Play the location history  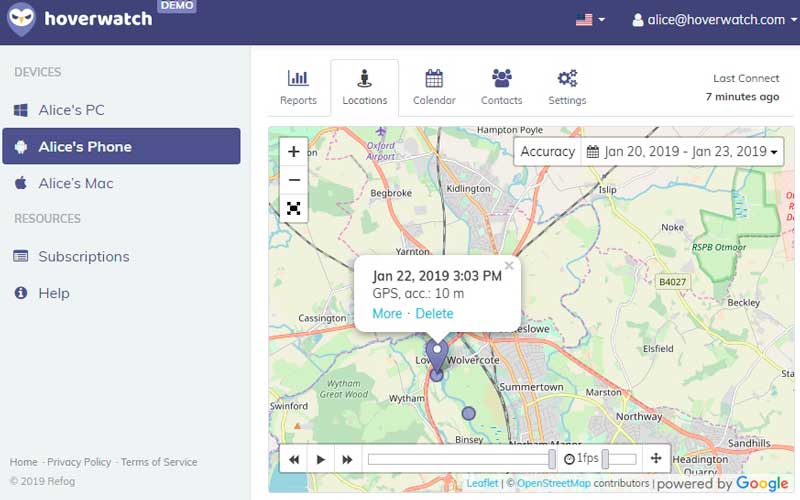[321, 459]
